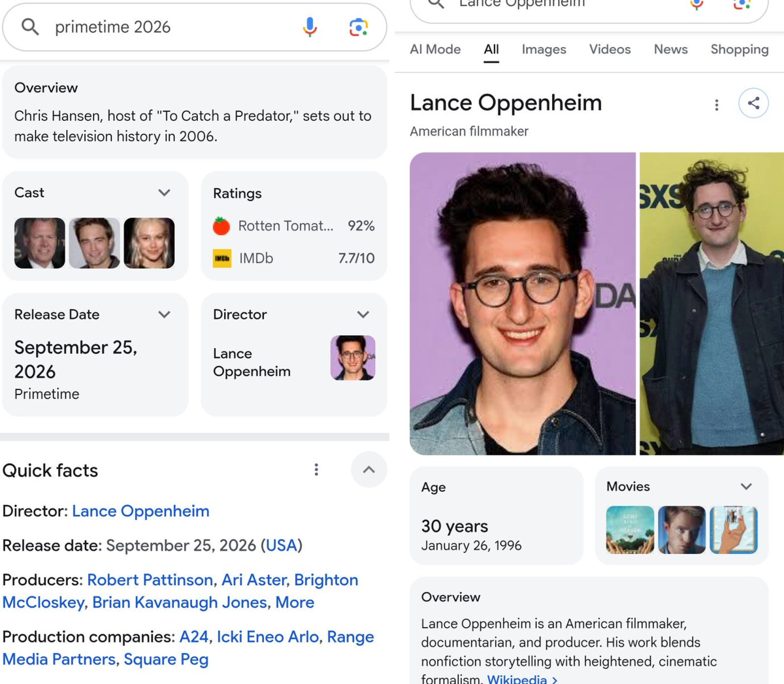The height and width of the screenshot is (684, 784).
Task: Open the first cast photo thumbnail
Action: point(40,243)
